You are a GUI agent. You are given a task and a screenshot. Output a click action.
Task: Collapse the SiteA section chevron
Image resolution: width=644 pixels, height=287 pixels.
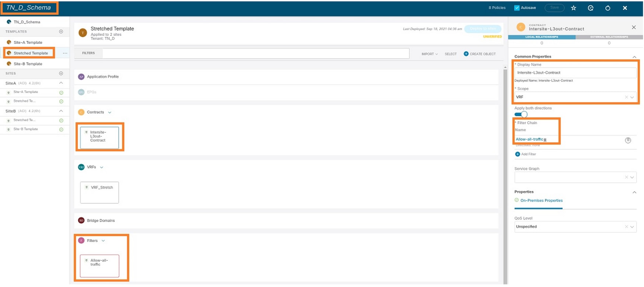pyautogui.click(x=61, y=83)
